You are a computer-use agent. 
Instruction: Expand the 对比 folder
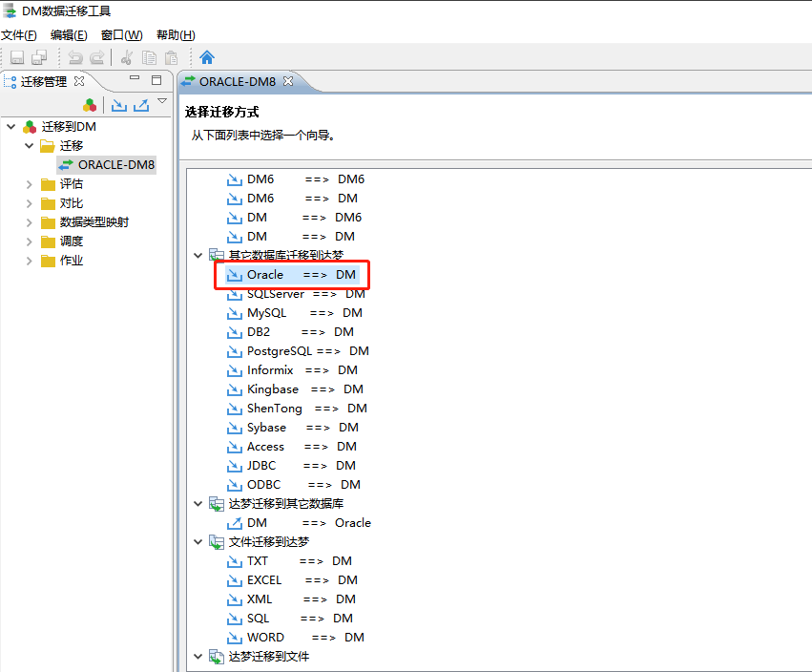tap(30, 203)
